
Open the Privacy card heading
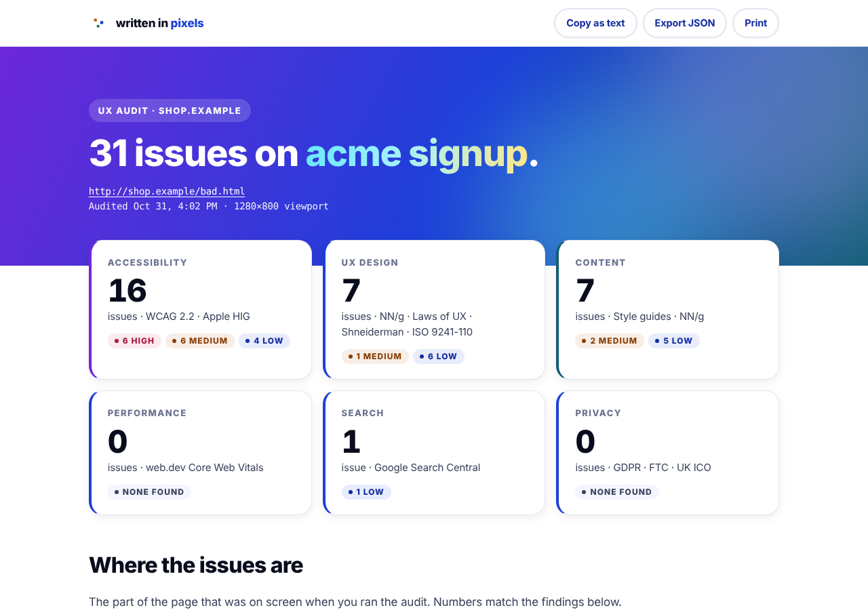598,413
